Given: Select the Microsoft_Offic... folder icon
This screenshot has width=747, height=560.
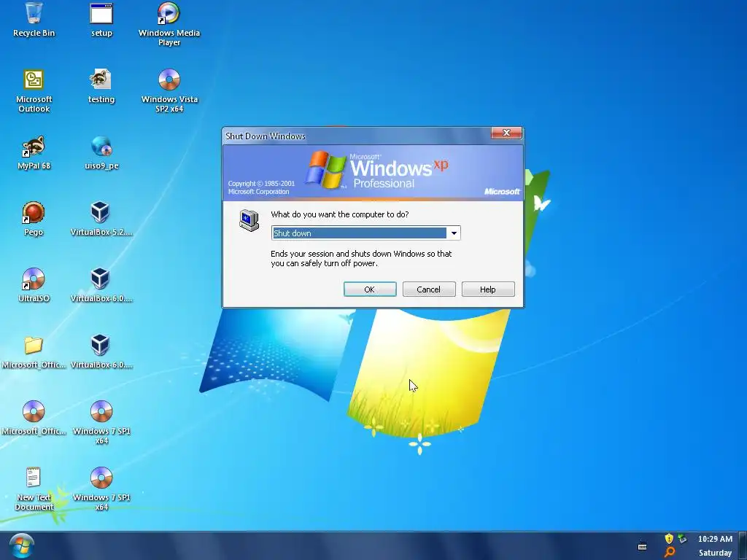Looking at the screenshot, I should coord(34,351).
